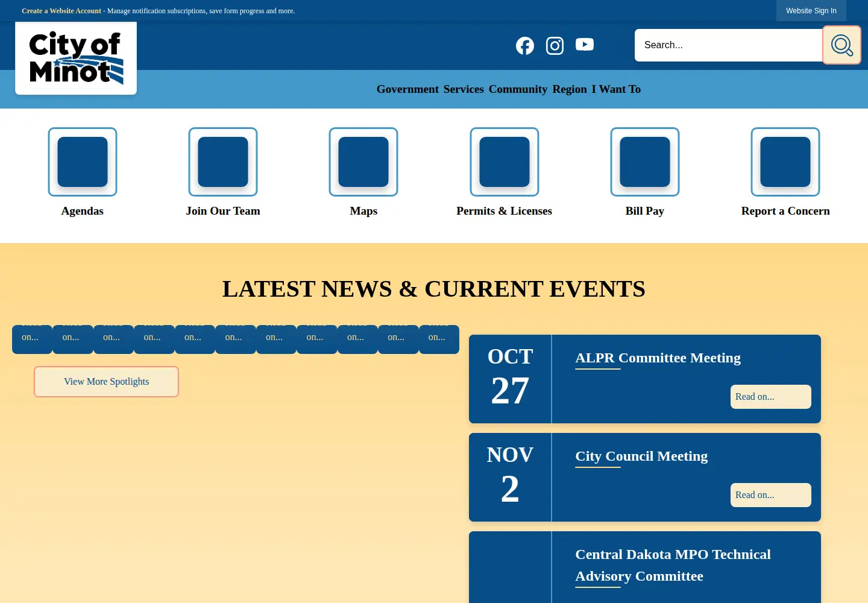The width and height of the screenshot is (868, 603).
Task: Click the OCT 27 date block
Action: [510, 379]
